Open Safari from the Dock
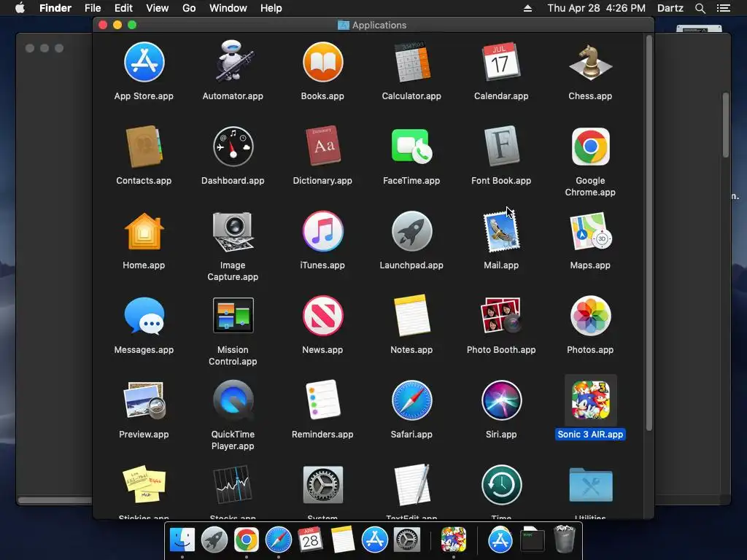747x560 pixels. (x=279, y=540)
